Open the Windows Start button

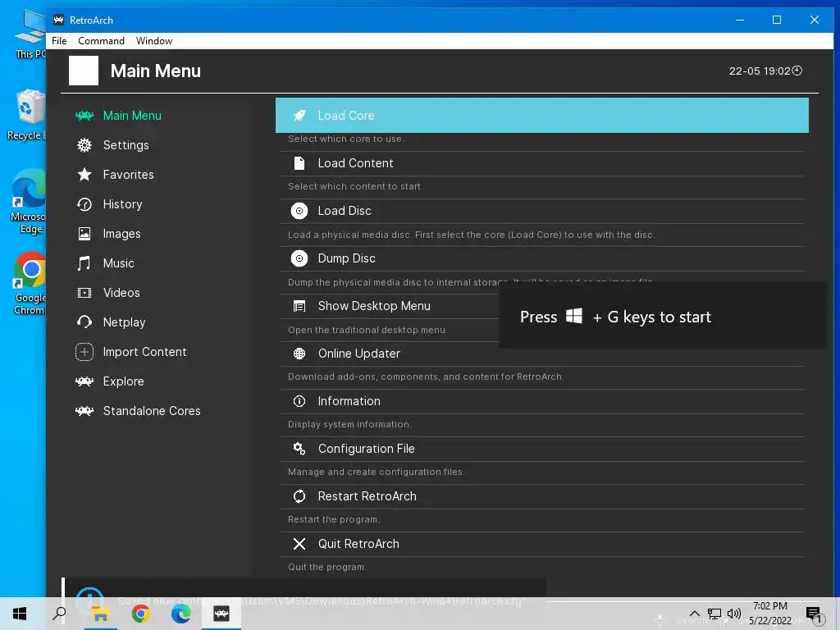click(x=20, y=614)
